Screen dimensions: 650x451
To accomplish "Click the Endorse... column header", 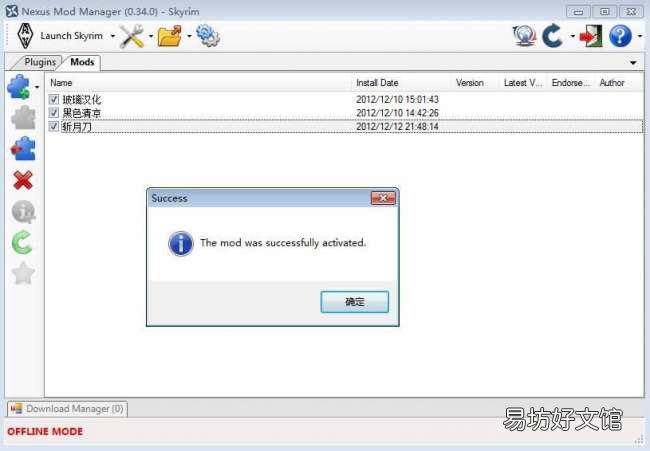I will pyautogui.click(x=571, y=83).
